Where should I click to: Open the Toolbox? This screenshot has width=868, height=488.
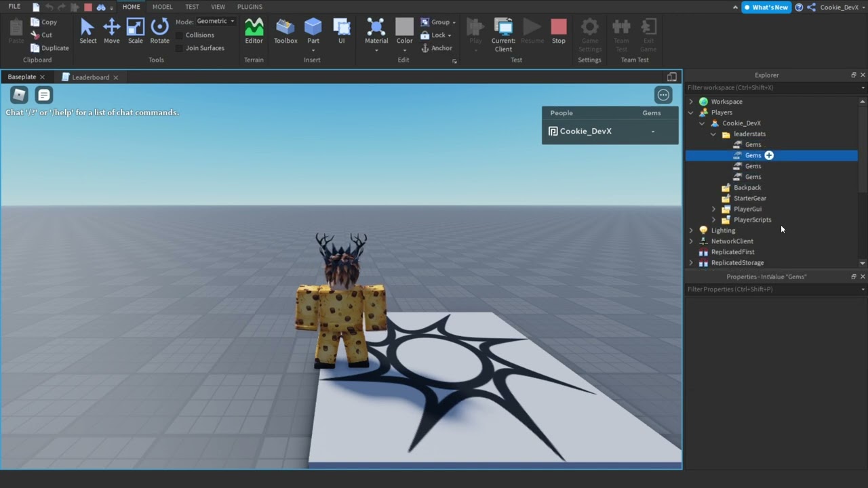[285, 32]
